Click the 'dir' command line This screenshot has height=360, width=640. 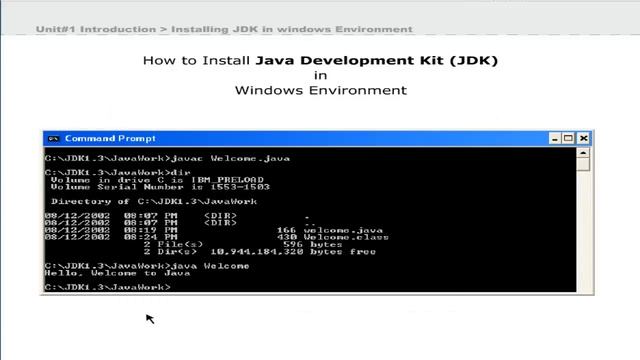point(118,172)
